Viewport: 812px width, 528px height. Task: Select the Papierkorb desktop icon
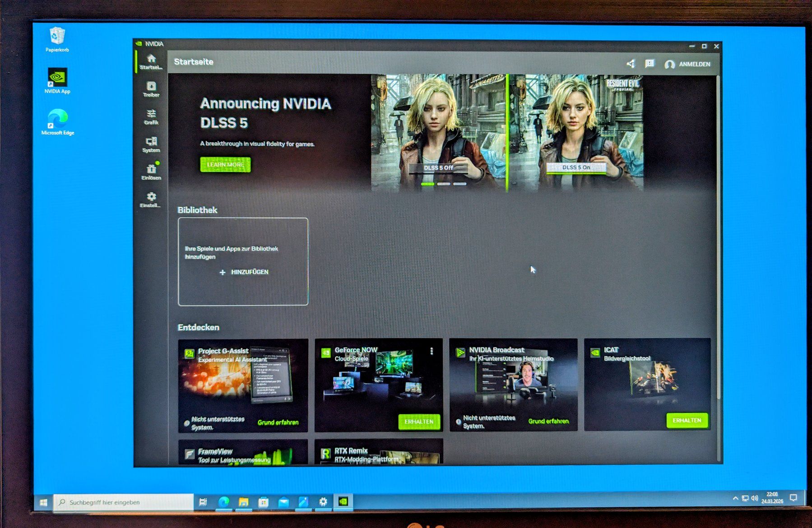click(x=57, y=40)
